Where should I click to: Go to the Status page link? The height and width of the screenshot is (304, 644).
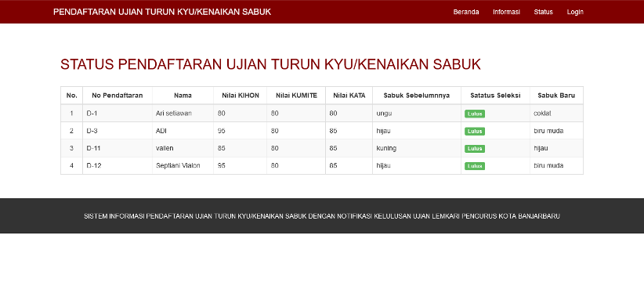(543, 12)
